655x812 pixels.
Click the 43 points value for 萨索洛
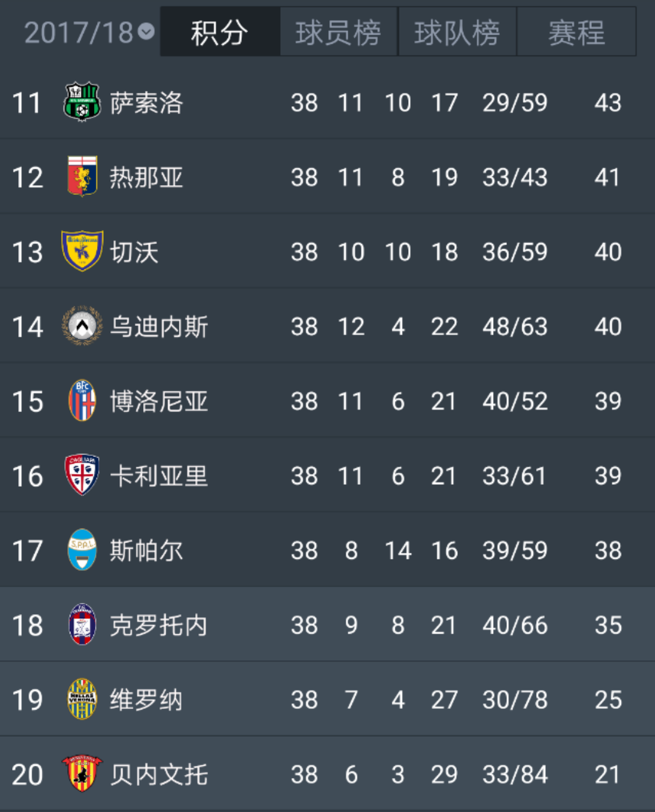point(608,103)
